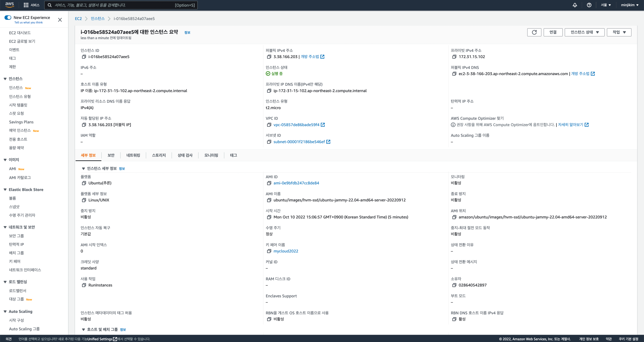The width and height of the screenshot is (644, 342).
Task: Collapse the Elastic Block Store sidebar section
Action: click(5, 190)
